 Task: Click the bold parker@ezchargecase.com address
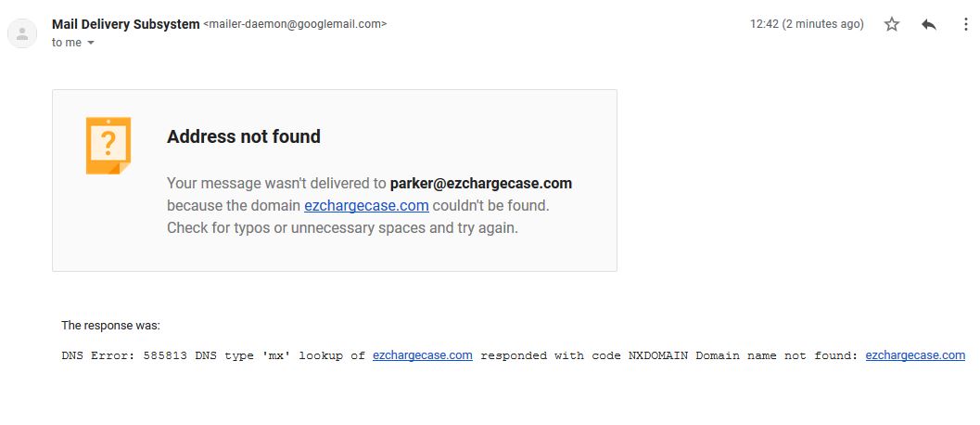tap(480, 183)
